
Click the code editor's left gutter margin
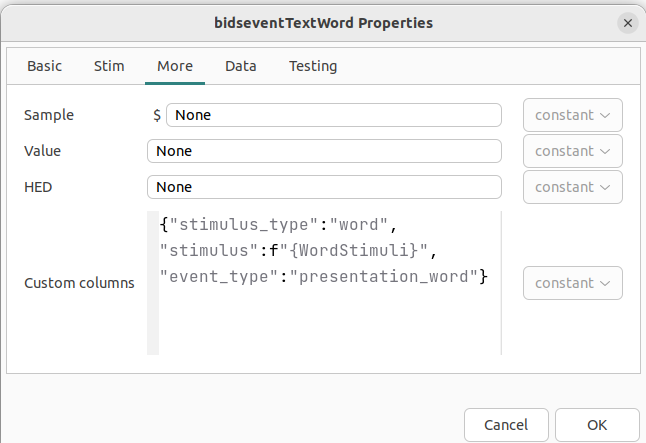(153, 283)
